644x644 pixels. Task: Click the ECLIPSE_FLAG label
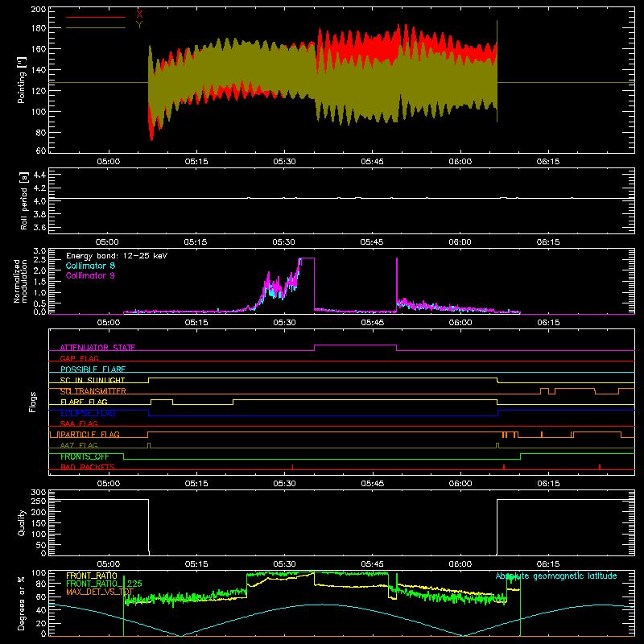[x=88, y=413]
